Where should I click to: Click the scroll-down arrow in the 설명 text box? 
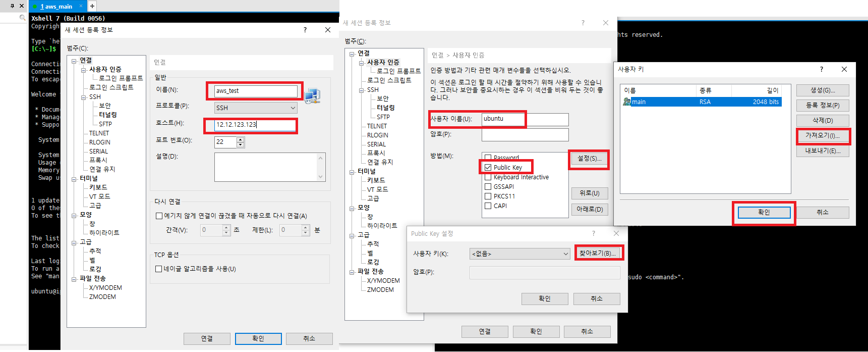pos(320,177)
